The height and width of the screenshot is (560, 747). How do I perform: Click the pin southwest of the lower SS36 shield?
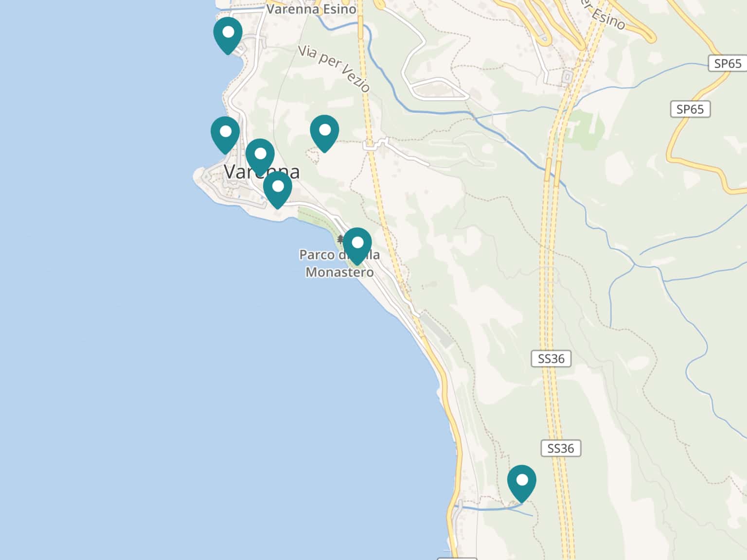click(521, 483)
